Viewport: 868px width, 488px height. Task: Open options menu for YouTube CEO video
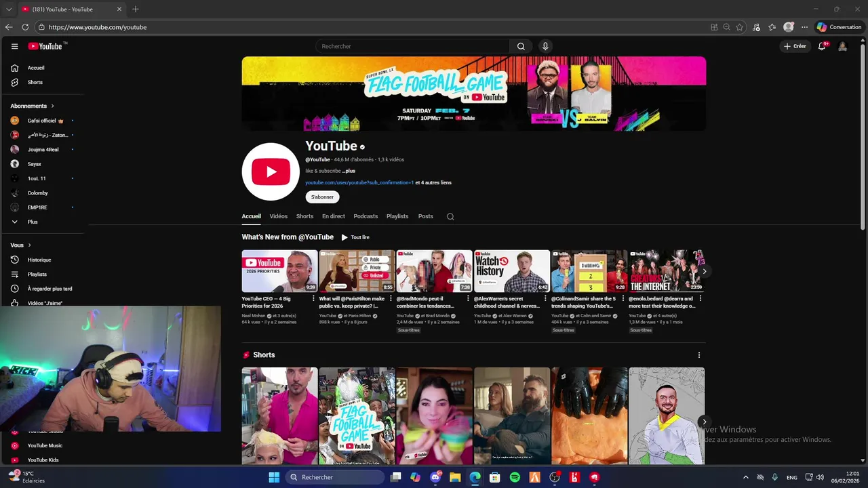click(313, 298)
